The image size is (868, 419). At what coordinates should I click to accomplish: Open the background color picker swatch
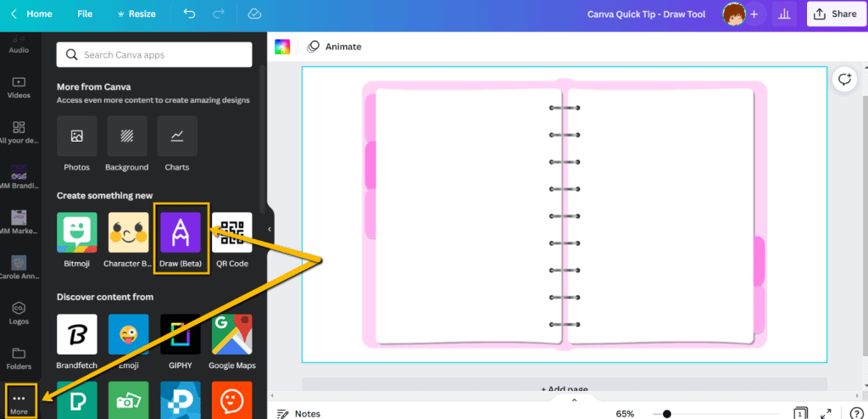coord(282,47)
